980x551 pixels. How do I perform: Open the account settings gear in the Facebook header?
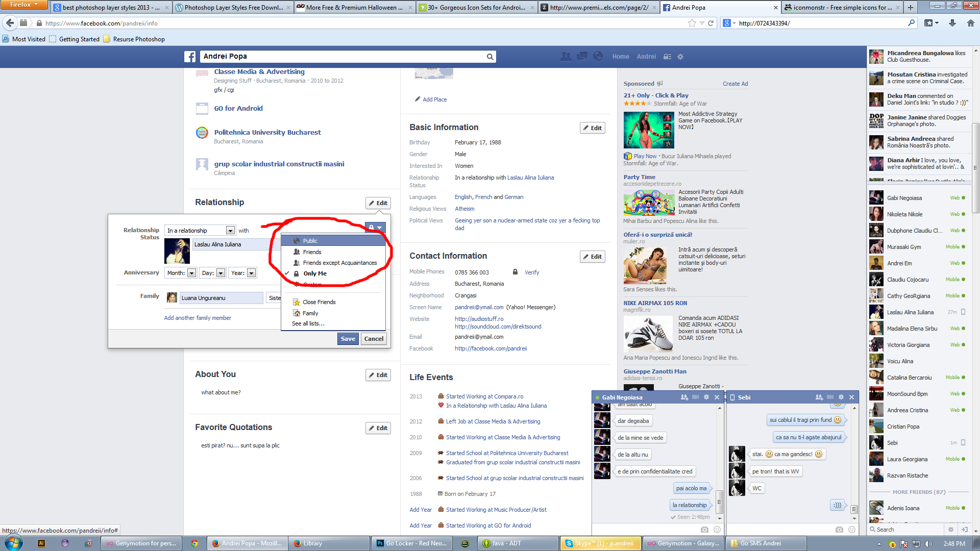tap(680, 57)
